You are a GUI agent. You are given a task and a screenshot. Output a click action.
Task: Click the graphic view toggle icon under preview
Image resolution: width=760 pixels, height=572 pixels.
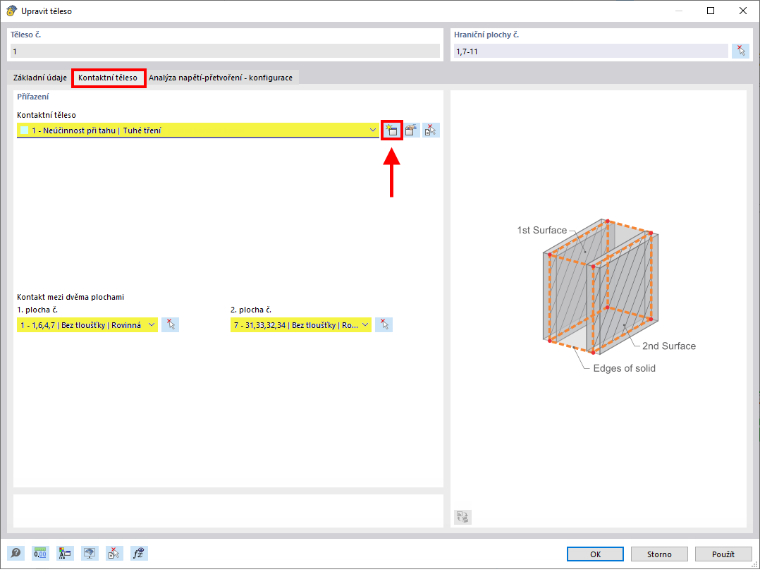(463, 517)
